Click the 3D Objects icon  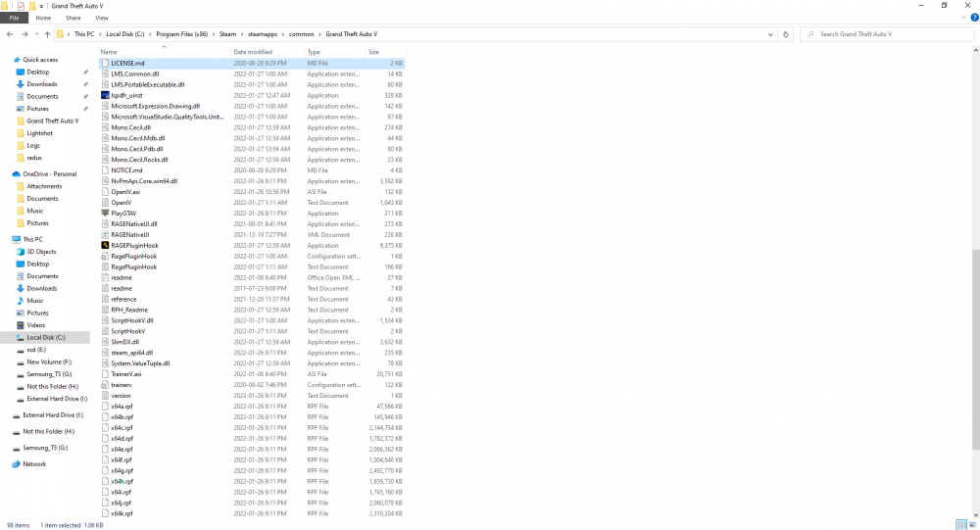[x=21, y=252]
